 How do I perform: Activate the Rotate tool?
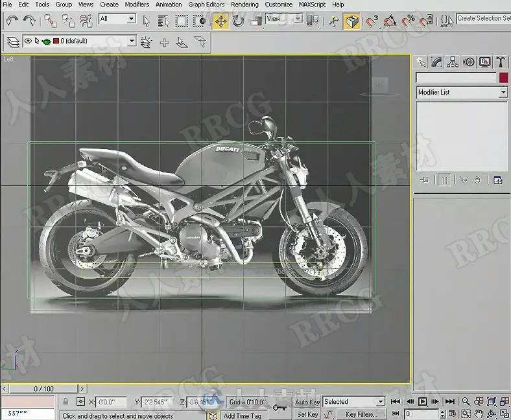[239, 21]
